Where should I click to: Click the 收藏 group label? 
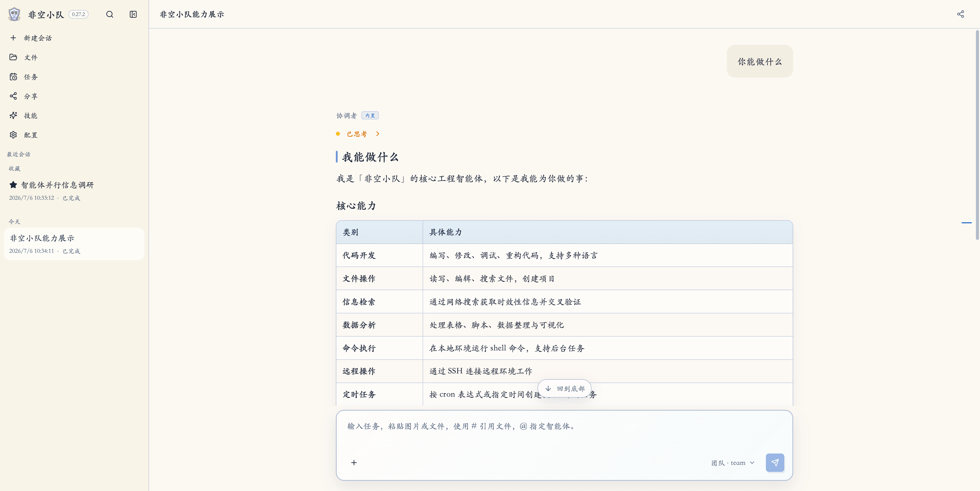[x=15, y=168]
